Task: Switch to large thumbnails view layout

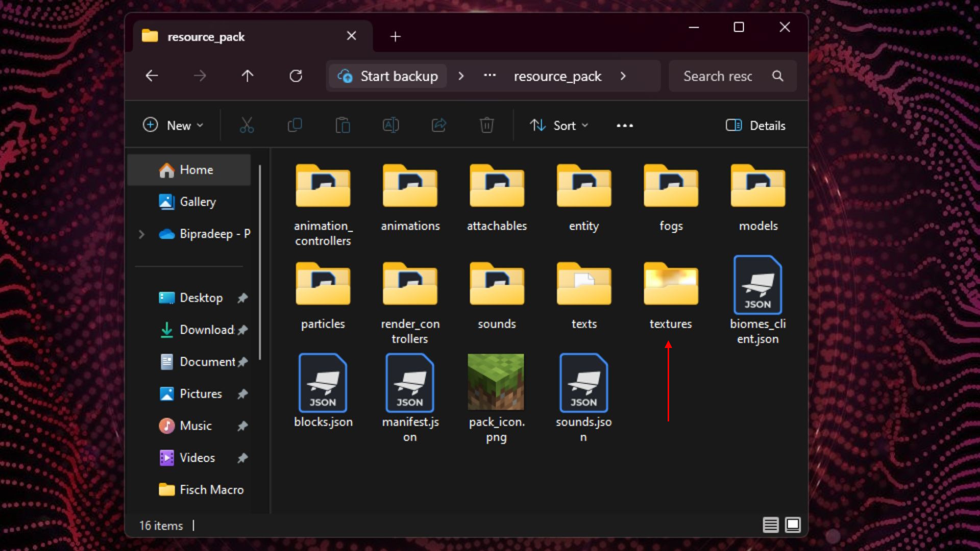Action: coord(793,524)
